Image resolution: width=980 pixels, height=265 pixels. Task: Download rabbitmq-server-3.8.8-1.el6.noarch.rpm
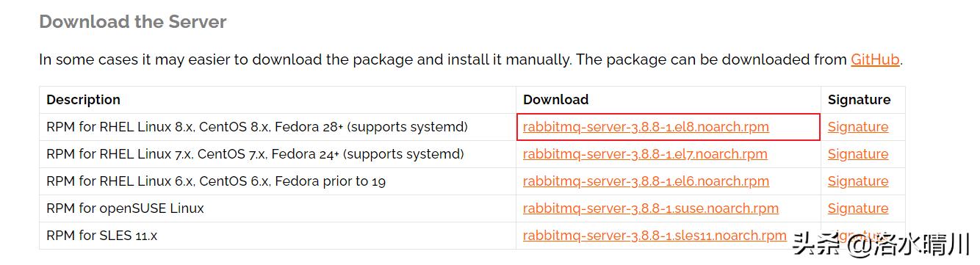[646, 181]
